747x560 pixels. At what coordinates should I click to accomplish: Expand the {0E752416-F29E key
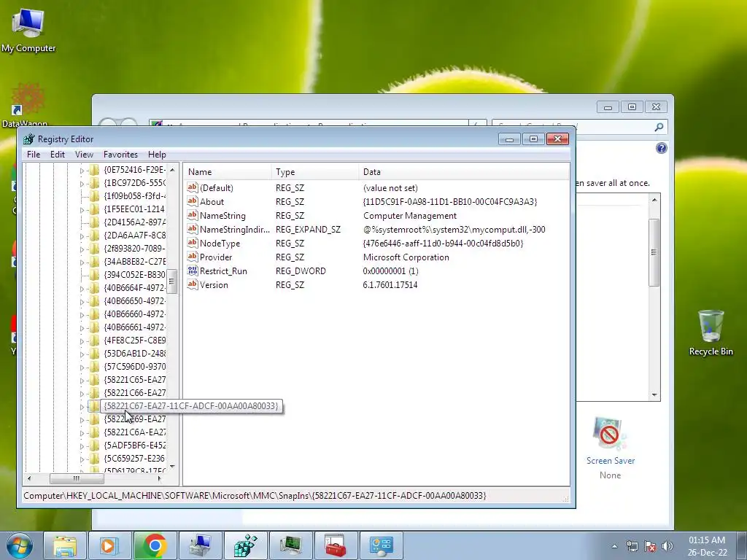pos(82,171)
